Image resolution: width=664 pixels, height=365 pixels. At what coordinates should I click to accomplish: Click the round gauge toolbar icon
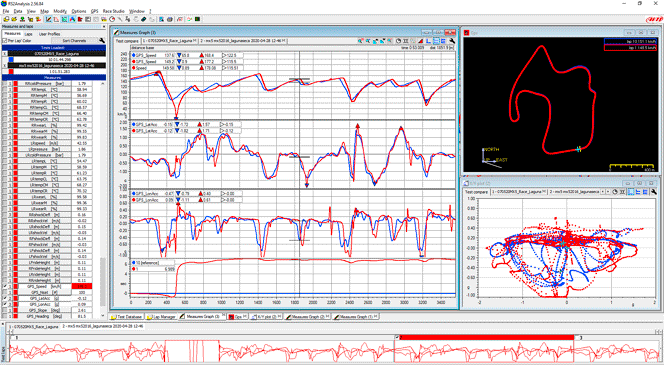point(112,19)
